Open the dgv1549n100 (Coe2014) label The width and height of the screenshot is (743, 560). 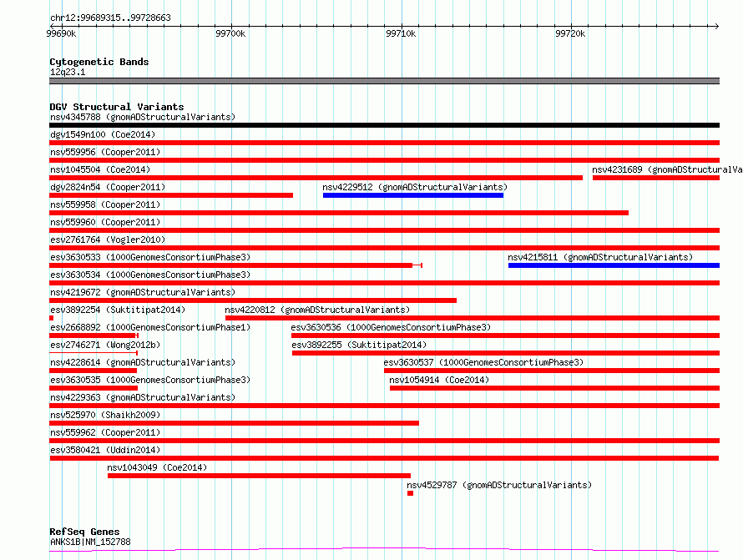tap(103, 134)
